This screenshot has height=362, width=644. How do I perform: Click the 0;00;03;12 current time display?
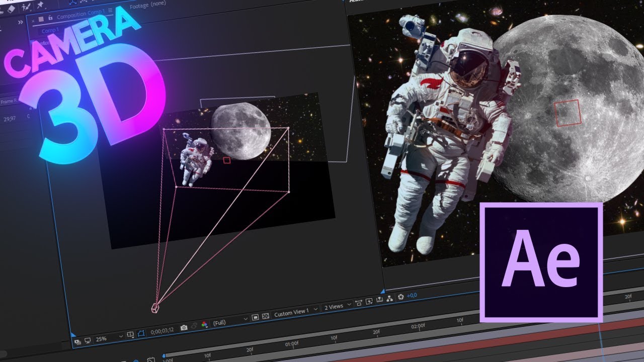162,330
